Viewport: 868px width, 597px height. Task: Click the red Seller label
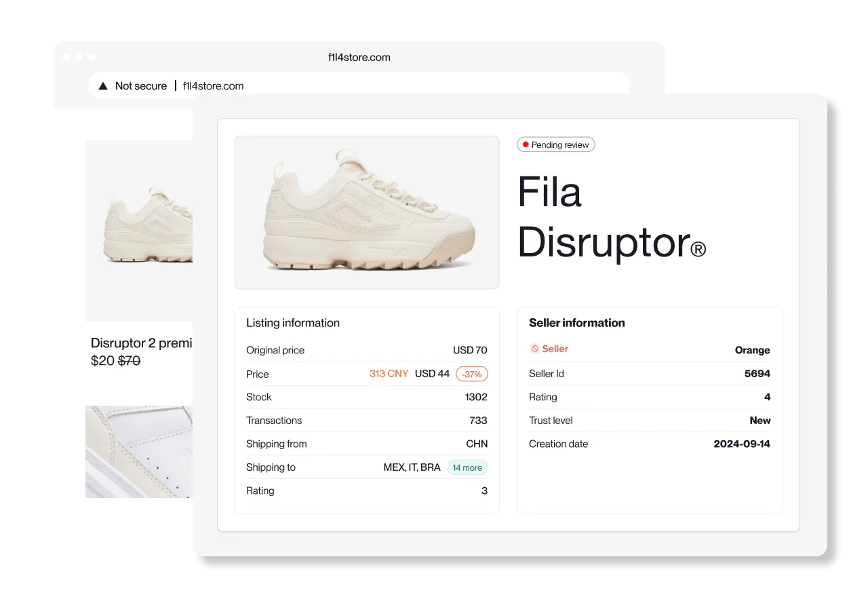[x=555, y=349]
